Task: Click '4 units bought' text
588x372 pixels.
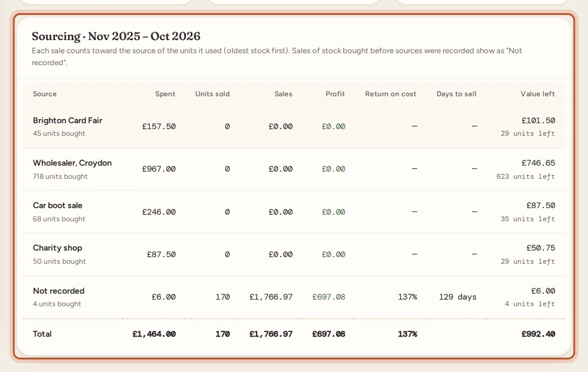Action: 57,304
